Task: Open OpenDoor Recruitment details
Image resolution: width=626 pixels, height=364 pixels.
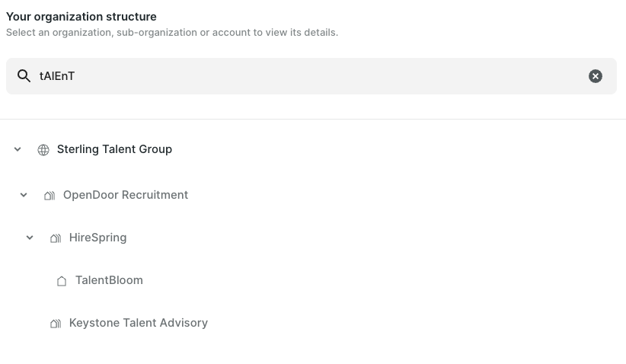Action: point(126,195)
